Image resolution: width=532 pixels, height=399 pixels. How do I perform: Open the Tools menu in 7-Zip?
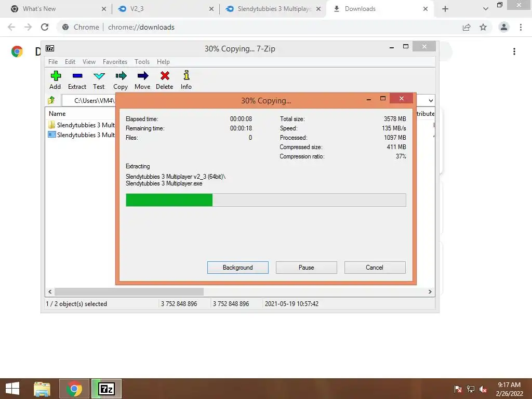(142, 62)
